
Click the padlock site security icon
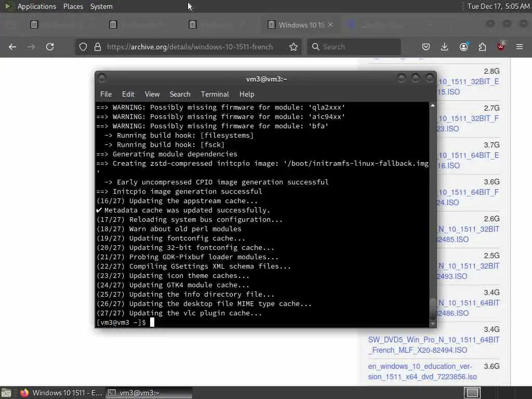pyautogui.click(x=98, y=47)
